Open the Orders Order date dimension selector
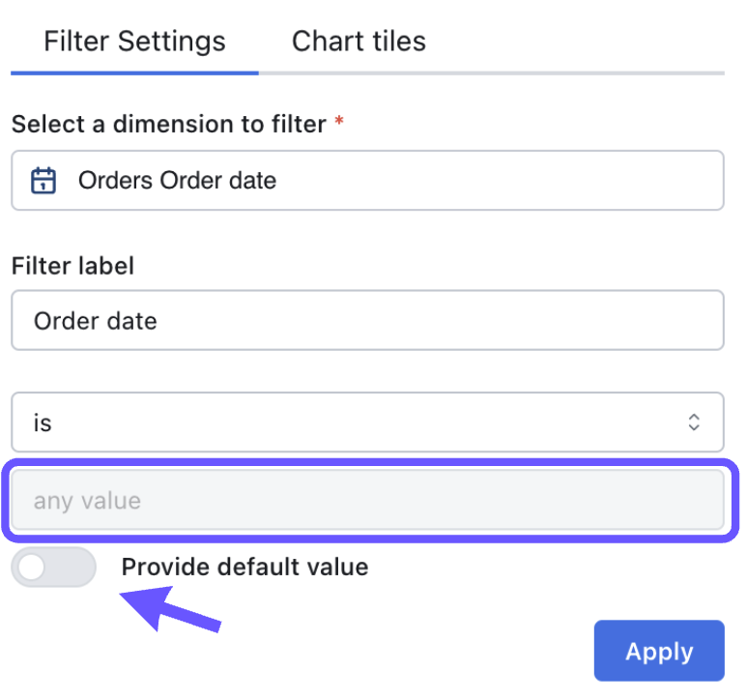746x700 pixels. point(367,181)
